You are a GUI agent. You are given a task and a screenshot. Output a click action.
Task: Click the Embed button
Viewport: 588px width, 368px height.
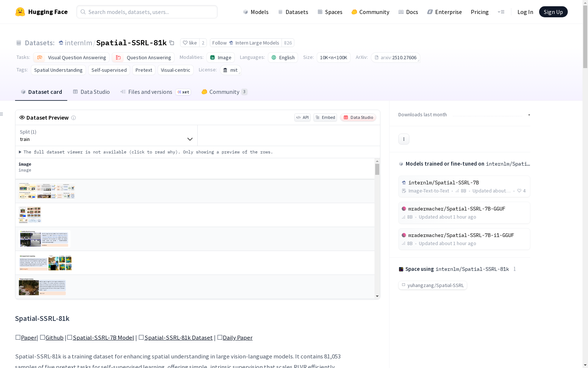325,117
